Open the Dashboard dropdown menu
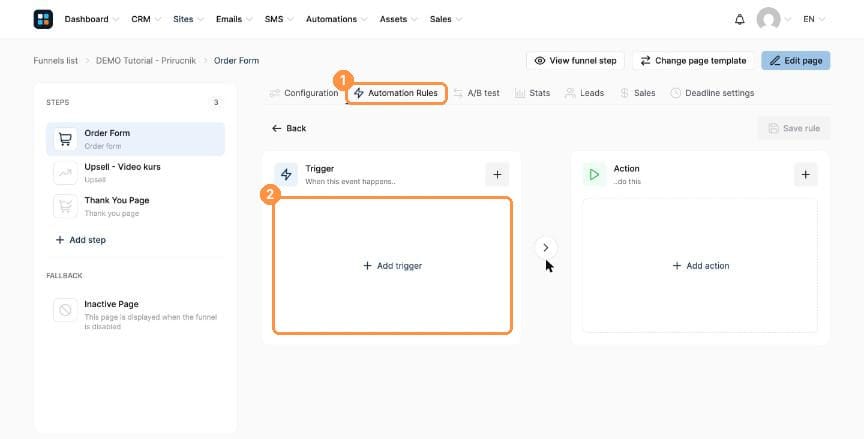Viewport: 864px width, 439px height. [91, 19]
